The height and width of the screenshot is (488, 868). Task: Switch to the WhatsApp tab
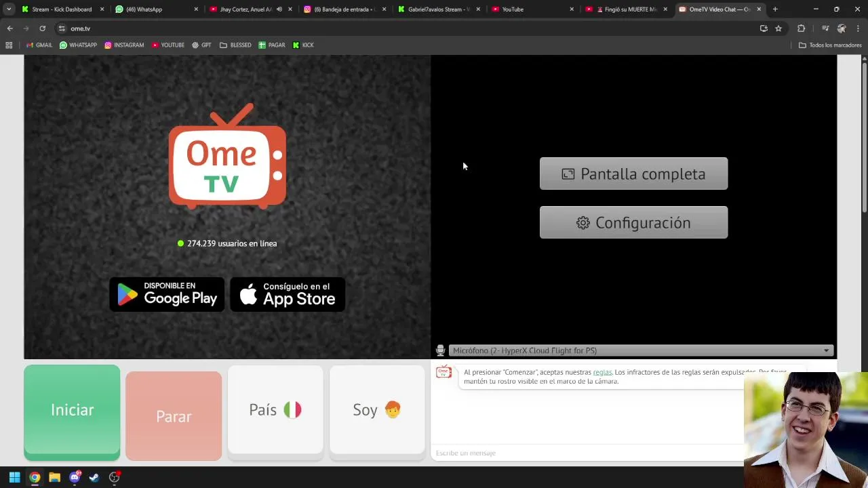coord(156,9)
